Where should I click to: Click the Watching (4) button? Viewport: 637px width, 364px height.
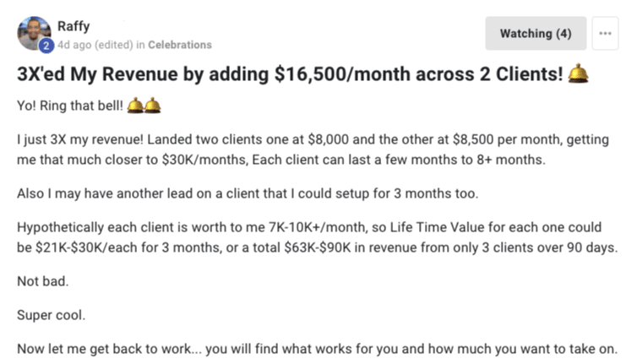pyautogui.click(x=536, y=34)
